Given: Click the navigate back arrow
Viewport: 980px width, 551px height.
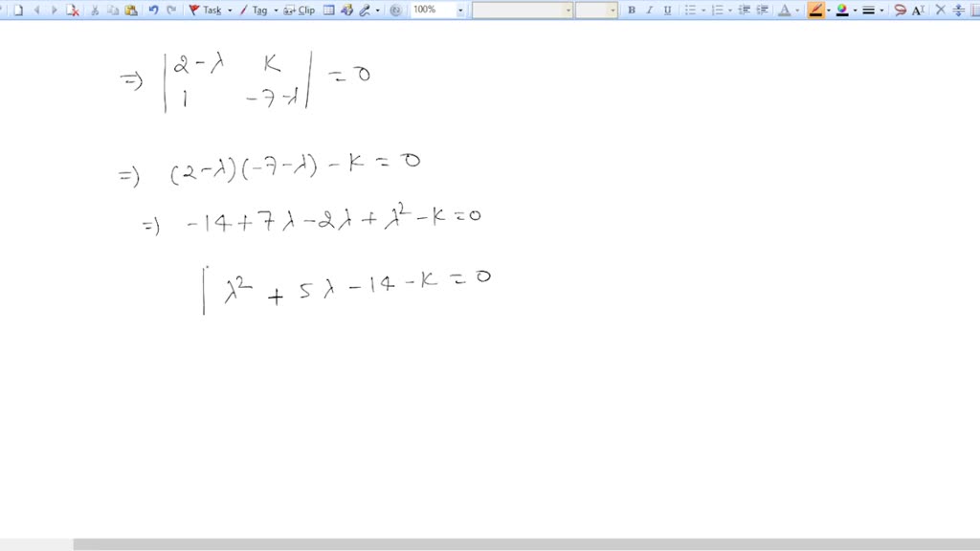Looking at the screenshot, I should (x=36, y=11).
